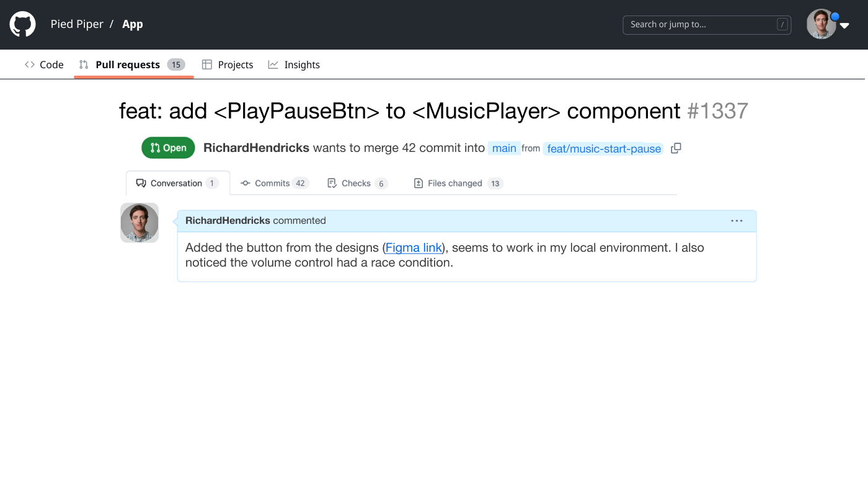This screenshot has width=868, height=496.
Task: Switch to the Projects tab
Action: tap(228, 64)
